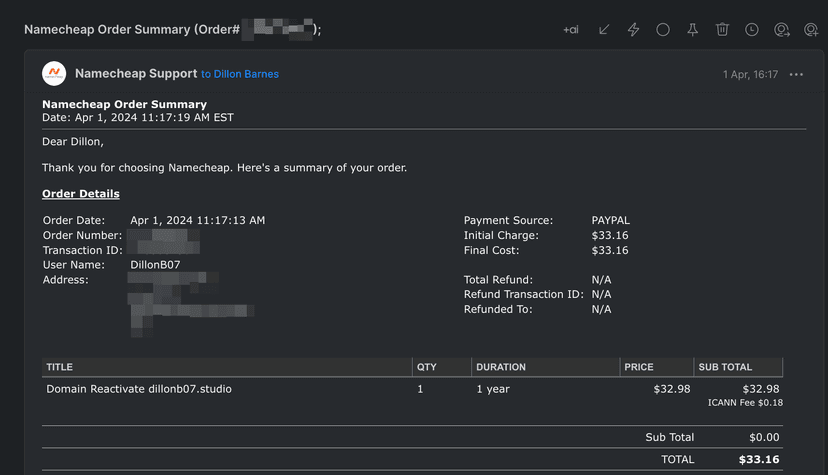
Task: Click the email subject title
Action: pyautogui.click(x=172, y=30)
